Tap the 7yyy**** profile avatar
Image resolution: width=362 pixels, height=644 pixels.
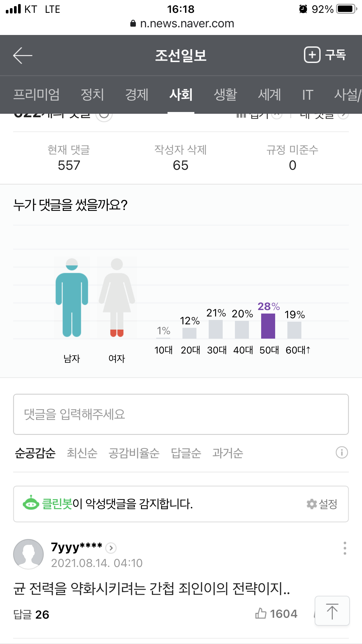[29, 554]
